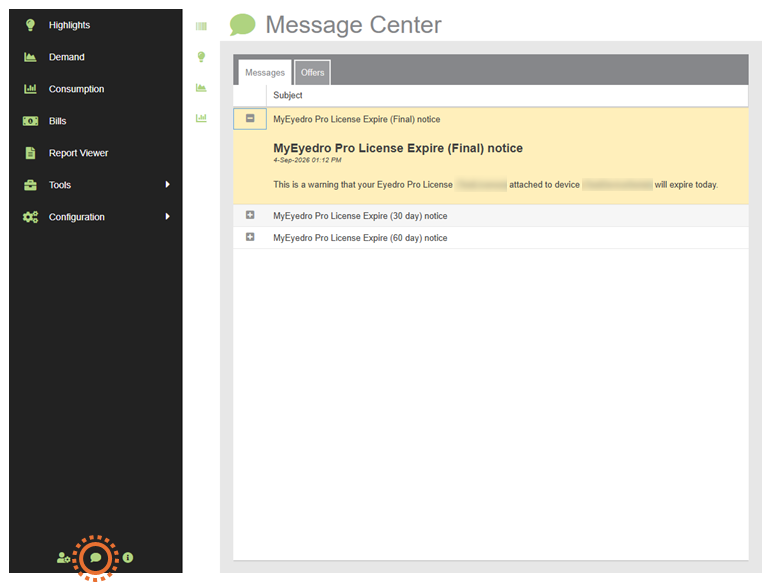The image size is (771, 582).
Task: Expand the License Expire (60 day) notice
Action: click(x=250, y=237)
